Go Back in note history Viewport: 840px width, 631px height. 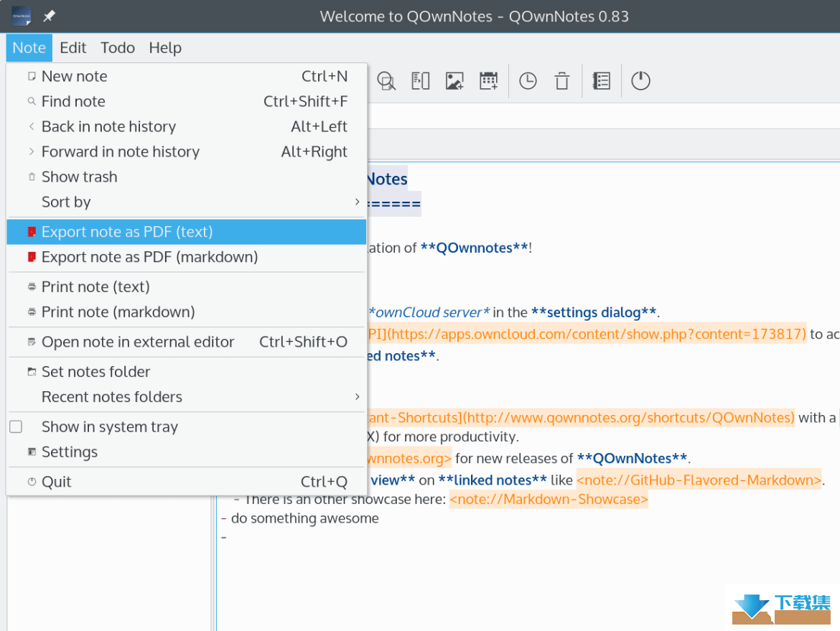[x=187, y=126]
